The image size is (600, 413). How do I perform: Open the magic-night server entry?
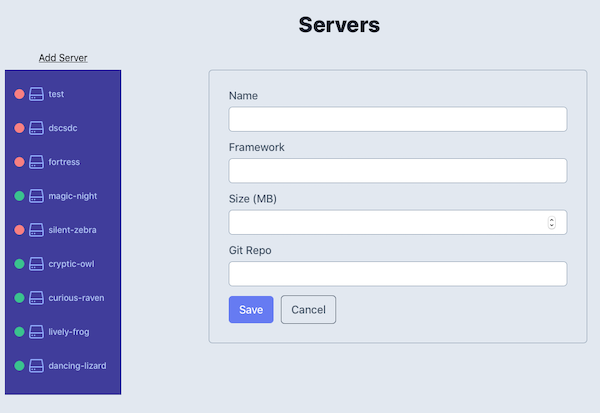click(x=73, y=196)
